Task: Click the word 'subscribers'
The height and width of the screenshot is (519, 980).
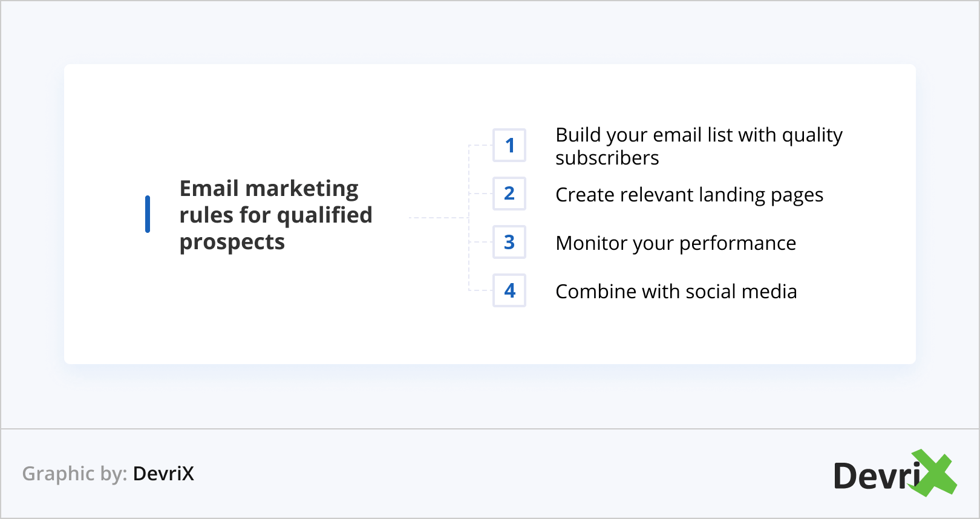Action: point(607,158)
